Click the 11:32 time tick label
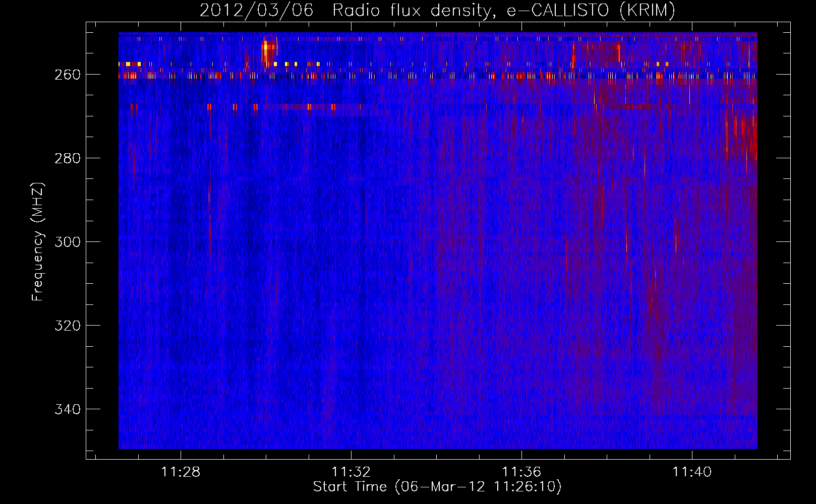816x504 pixels. [x=351, y=472]
